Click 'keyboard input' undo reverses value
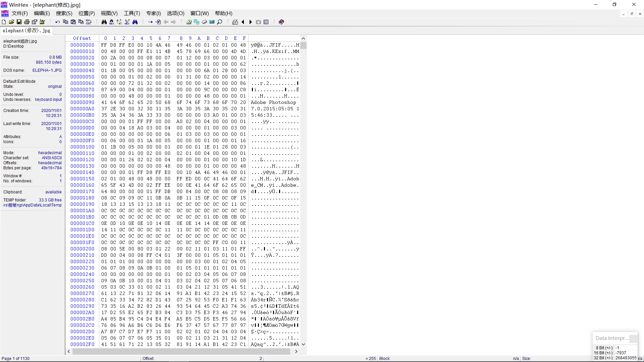 tap(48, 100)
